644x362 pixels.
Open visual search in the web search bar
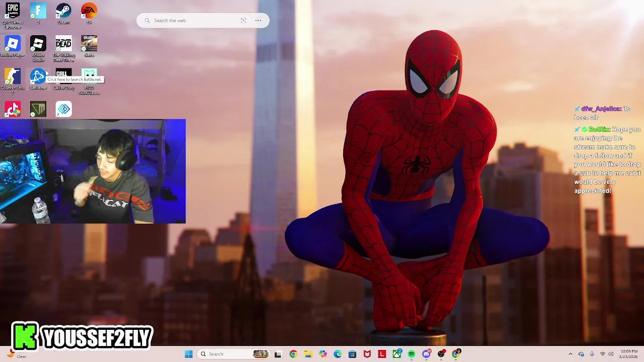244,21
